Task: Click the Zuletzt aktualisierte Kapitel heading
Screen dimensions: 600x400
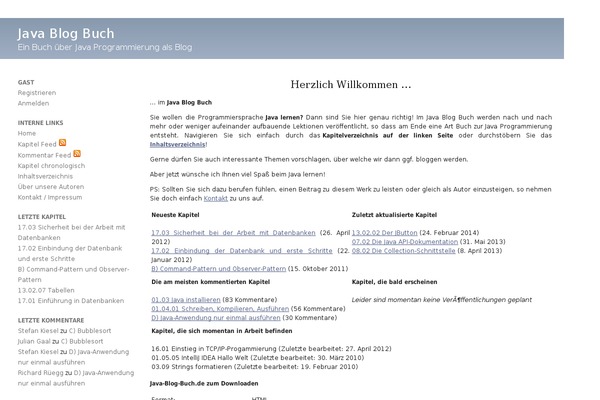Action: coord(394,215)
